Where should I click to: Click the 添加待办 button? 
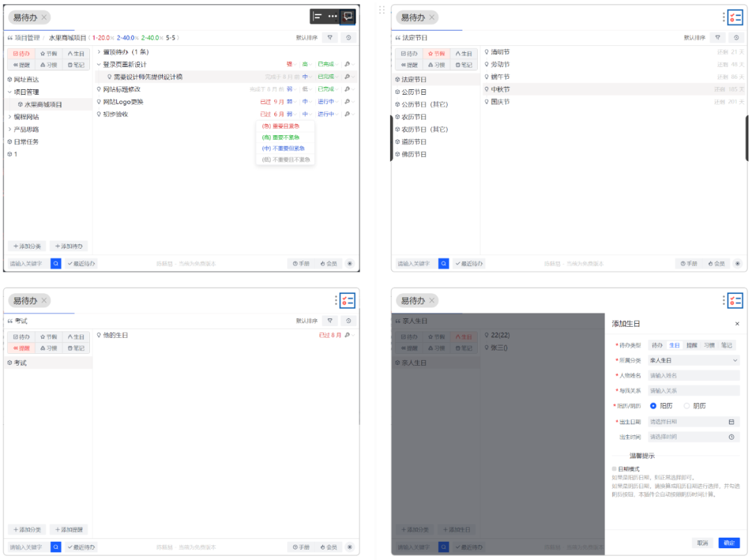(x=68, y=246)
